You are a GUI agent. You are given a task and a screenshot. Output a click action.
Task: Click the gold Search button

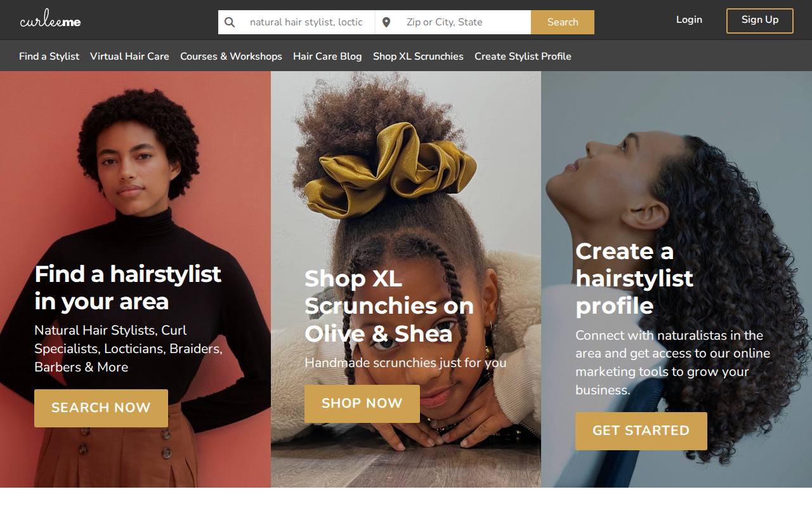pyautogui.click(x=563, y=22)
